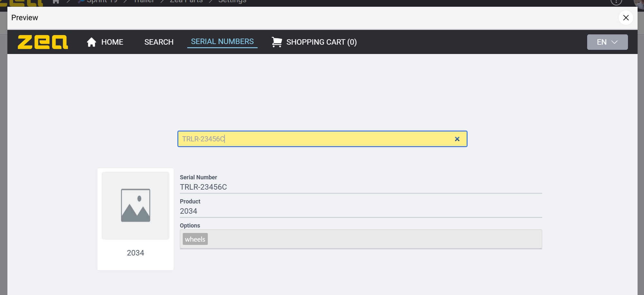Click the yellow Zea logo
Viewport: 644px width, 295px height.
(x=43, y=42)
